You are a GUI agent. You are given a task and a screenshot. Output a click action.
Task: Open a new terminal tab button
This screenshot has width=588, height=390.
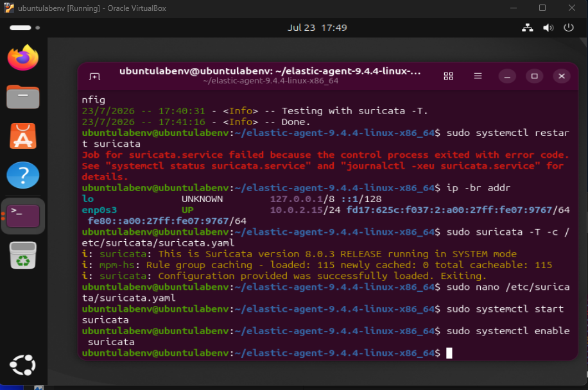[94, 76]
